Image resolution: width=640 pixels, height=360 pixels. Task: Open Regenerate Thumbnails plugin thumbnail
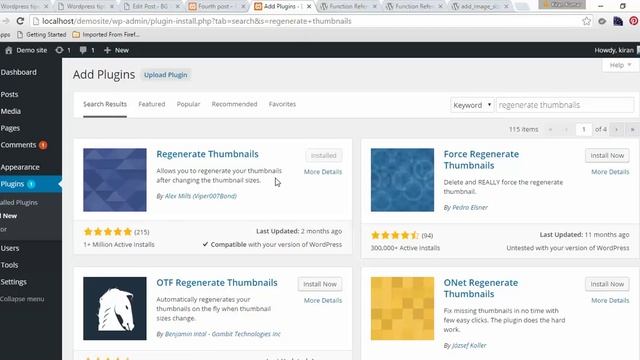115,180
